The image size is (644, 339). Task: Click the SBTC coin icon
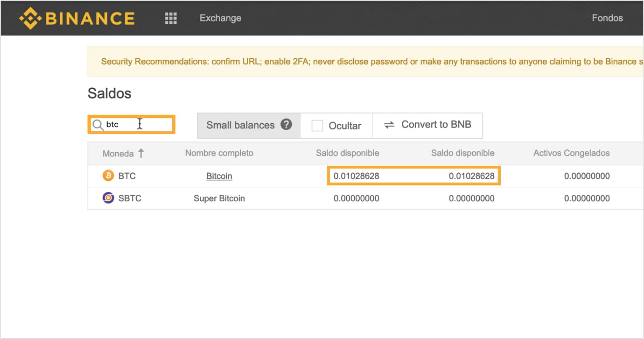(108, 198)
